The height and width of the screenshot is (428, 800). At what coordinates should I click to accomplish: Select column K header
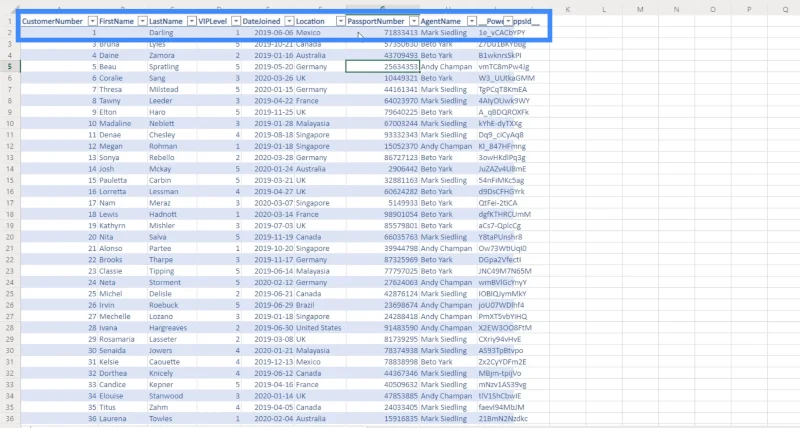[568, 9]
